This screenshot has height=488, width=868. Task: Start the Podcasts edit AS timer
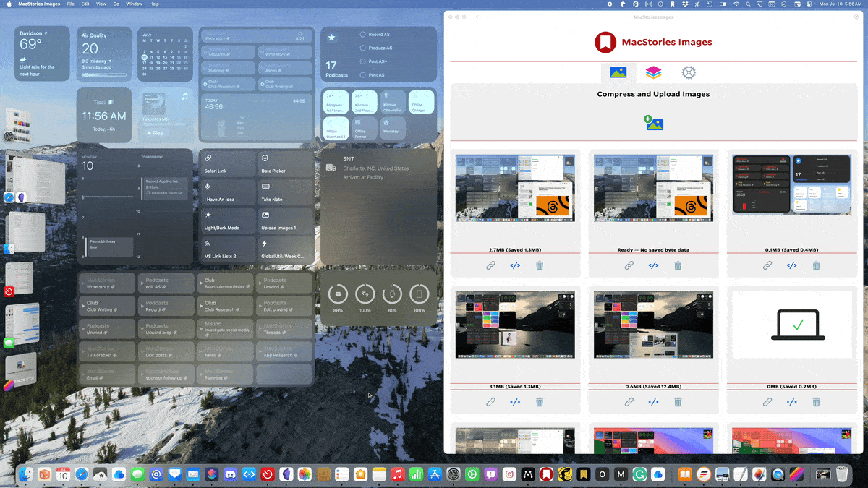point(166,283)
